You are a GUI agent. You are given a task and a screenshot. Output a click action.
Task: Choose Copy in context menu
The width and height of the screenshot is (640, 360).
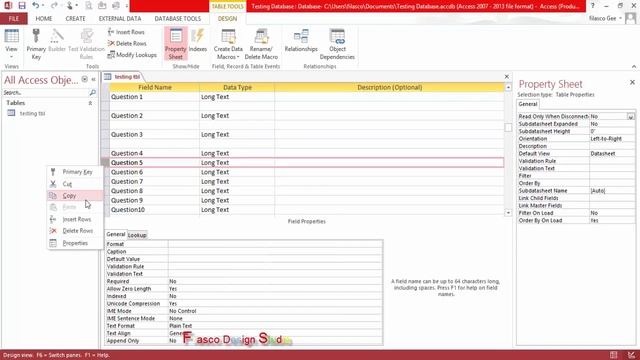[75, 196]
